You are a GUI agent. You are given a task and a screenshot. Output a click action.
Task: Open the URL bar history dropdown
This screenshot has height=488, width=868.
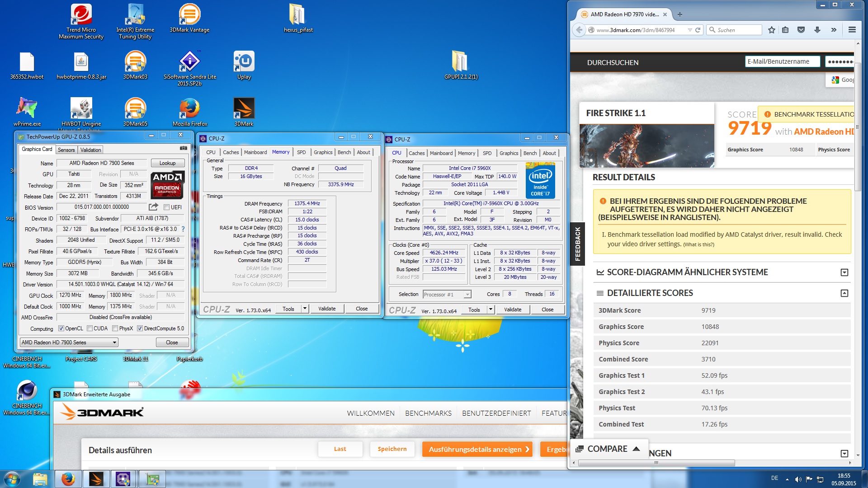(x=689, y=30)
